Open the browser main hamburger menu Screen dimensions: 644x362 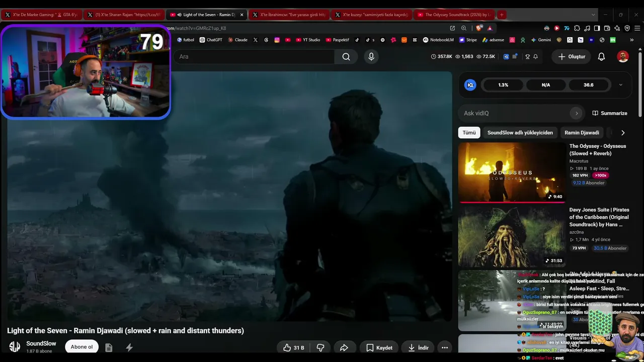click(x=637, y=28)
